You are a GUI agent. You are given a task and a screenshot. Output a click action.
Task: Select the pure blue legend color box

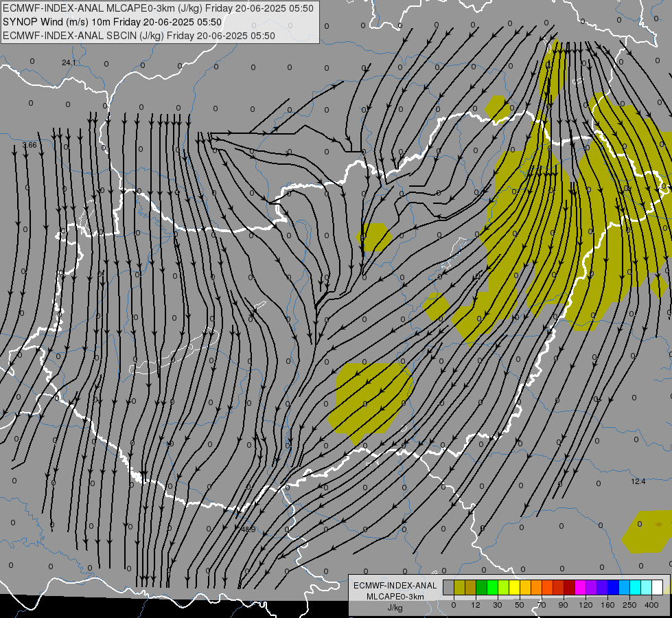[x=613, y=587]
